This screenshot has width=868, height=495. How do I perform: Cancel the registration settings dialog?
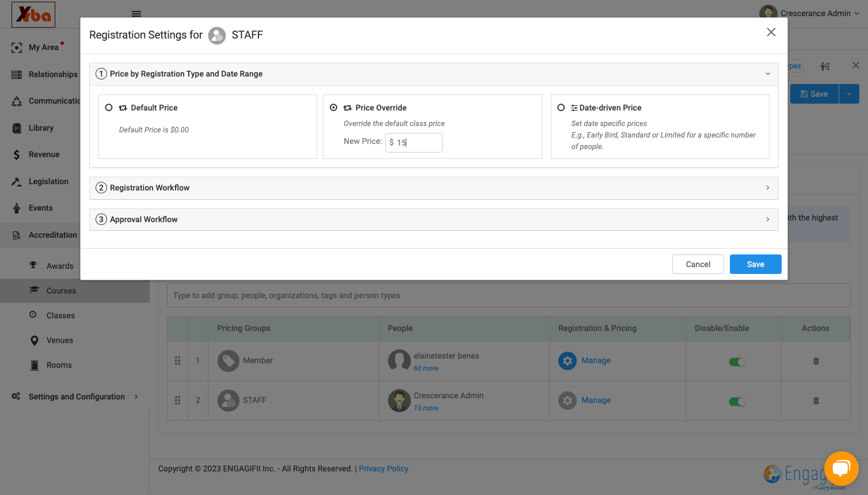tap(698, 264)
